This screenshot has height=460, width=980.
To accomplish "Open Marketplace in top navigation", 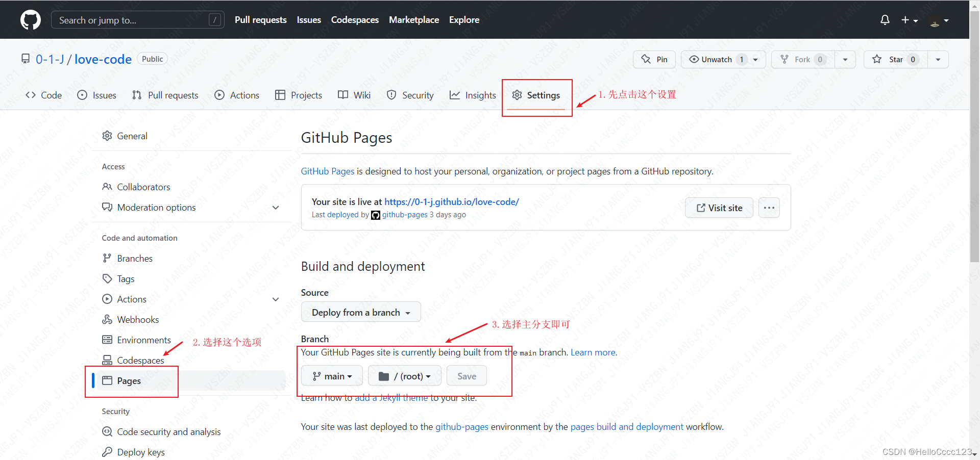I will click(x=414, y=20).
